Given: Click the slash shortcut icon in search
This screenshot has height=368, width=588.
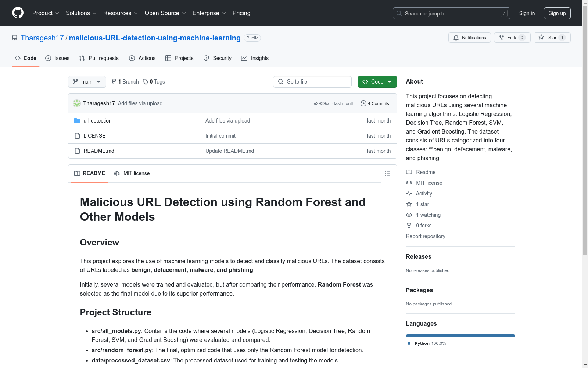Looking at the screenshot, I should click(504, 13).
